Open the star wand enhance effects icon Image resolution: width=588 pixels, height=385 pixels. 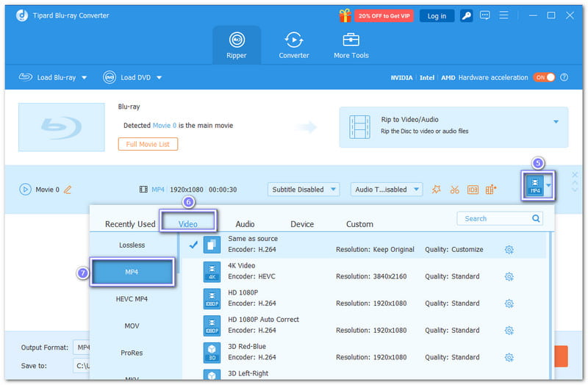point(437,190)
